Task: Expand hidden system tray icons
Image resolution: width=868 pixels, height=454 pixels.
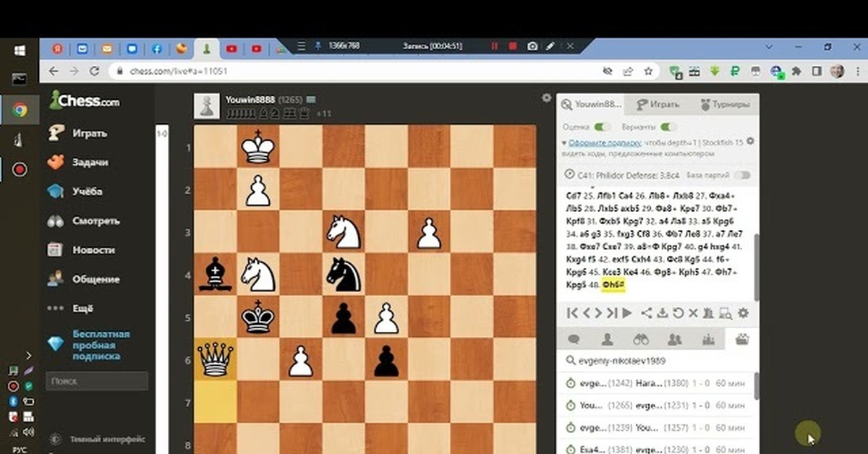Action: pos(28,356)
